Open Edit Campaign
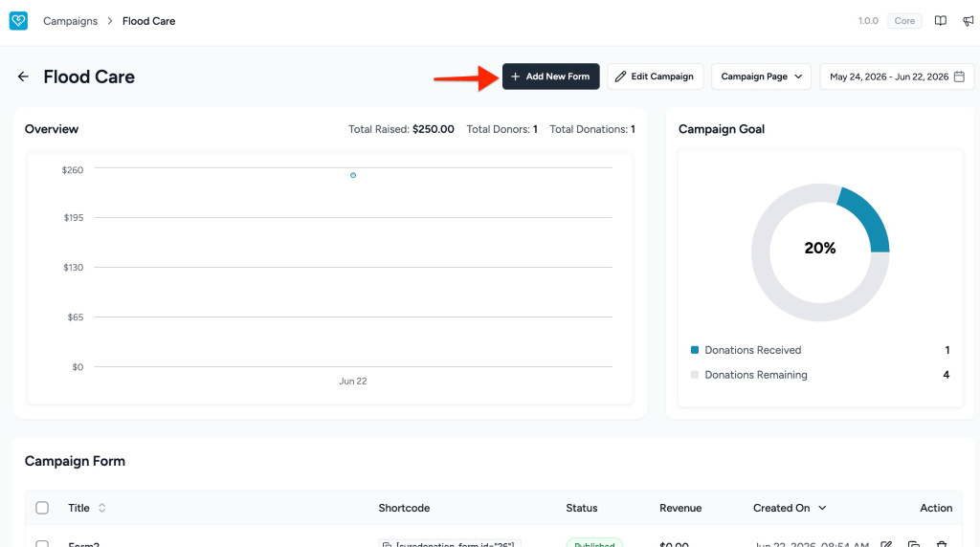 click(x=655, y=77)
